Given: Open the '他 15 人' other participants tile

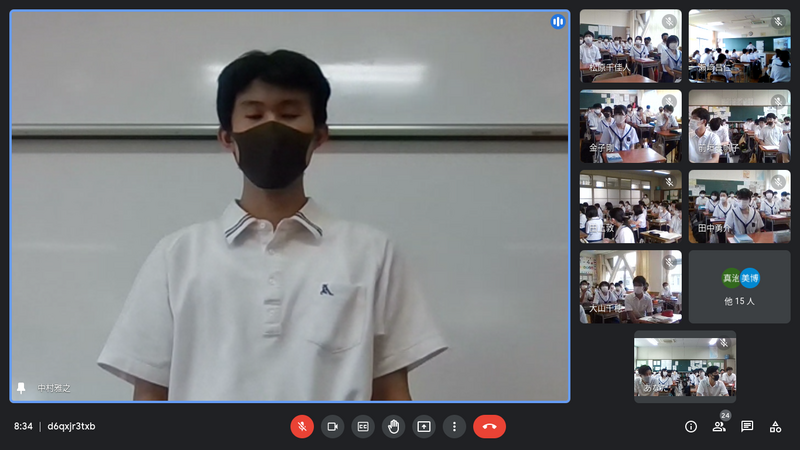Looking at the screenshot, I should pos(739,287).
